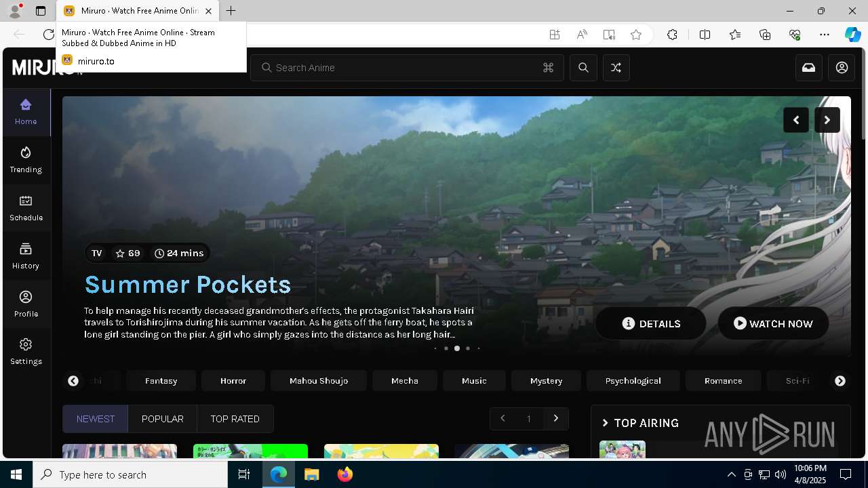Go to previous results page arrow

click(x=502, y=419)
